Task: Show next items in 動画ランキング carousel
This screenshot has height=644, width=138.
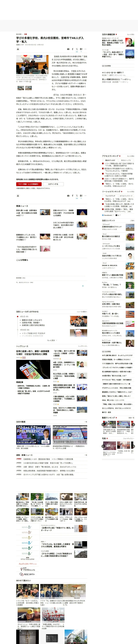Action: tap(133, 425)
